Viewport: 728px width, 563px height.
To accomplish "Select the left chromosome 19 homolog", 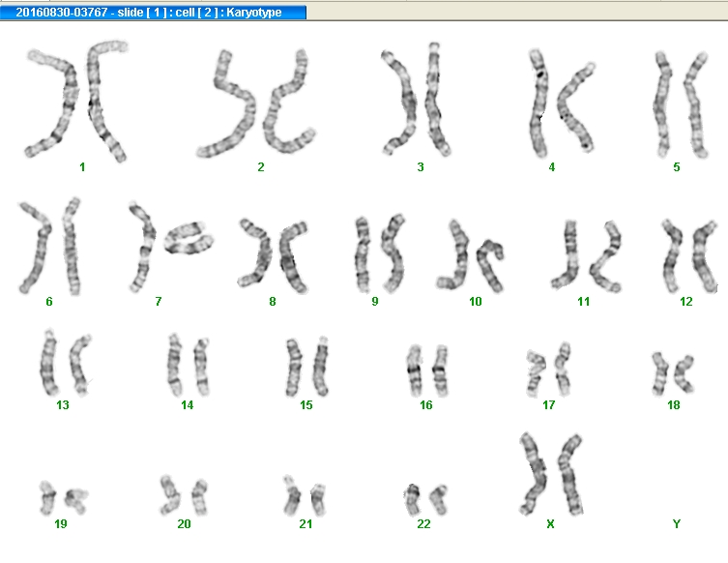I will 47,498.
